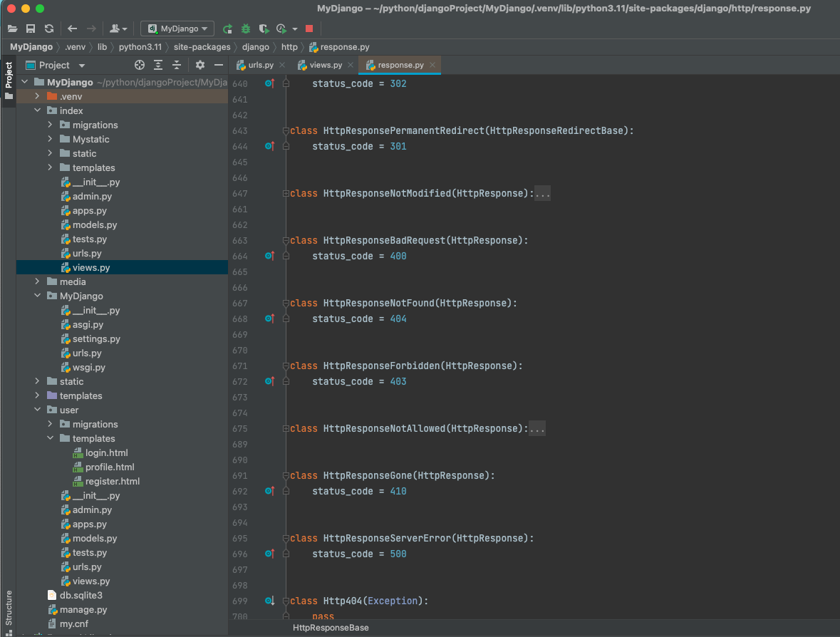Rerun MyDjango with green rerun icon

pyautogui.click(x=228, y=29)
